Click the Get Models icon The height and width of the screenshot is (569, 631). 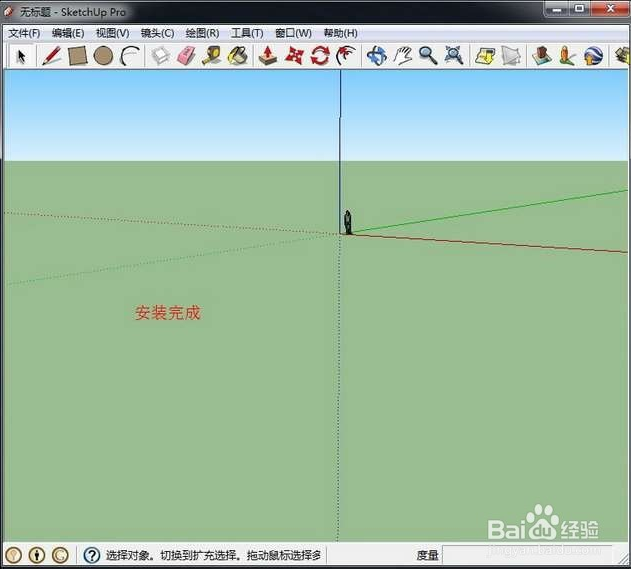(x=485, y=56)
